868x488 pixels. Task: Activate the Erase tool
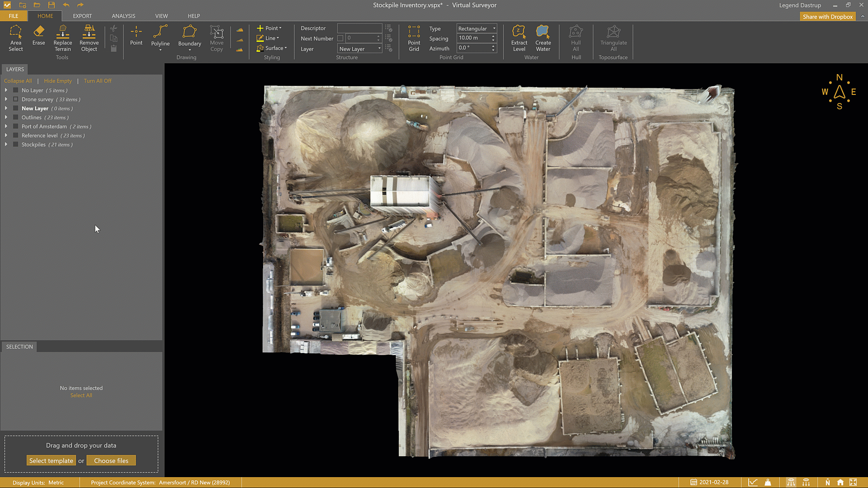coord(38,35)
